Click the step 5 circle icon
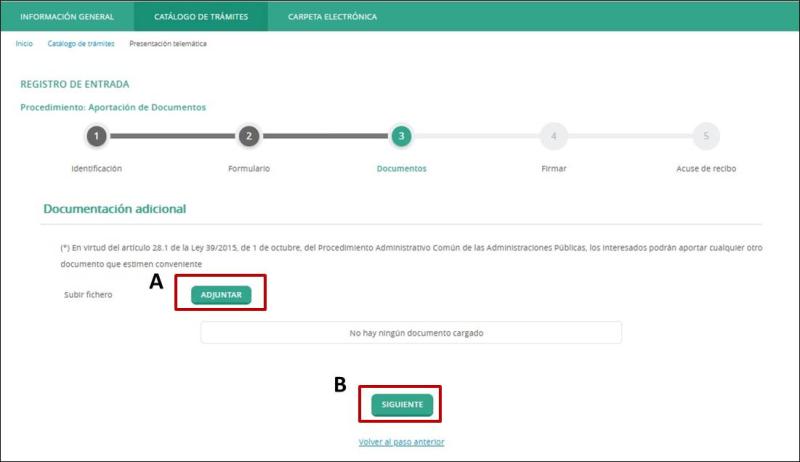Viewport: 800px width, 462px height. pyautogui.click(x=706, y=136)
